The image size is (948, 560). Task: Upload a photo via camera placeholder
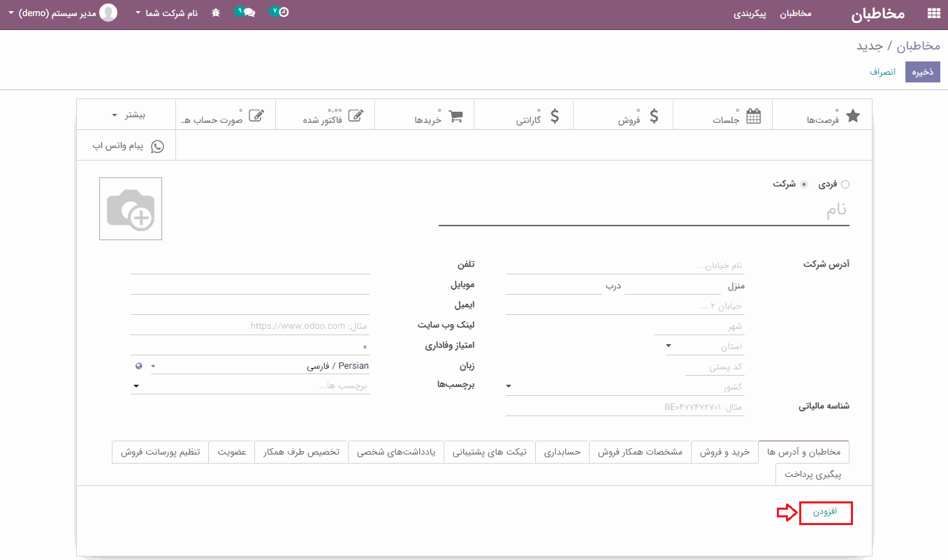coord(131,209)
